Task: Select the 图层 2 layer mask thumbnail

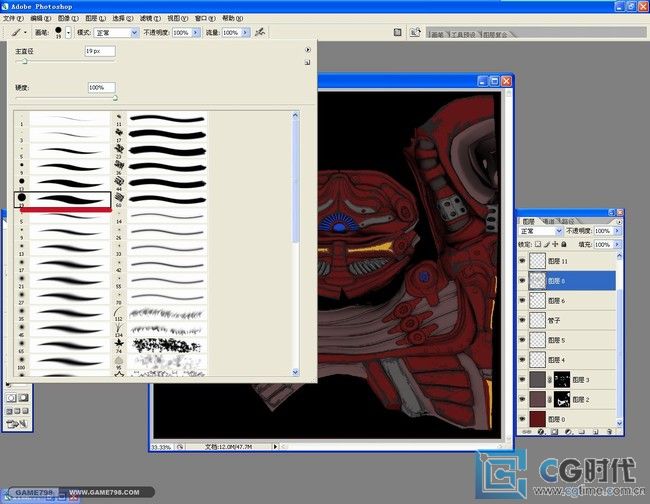Action: point(562,399)
